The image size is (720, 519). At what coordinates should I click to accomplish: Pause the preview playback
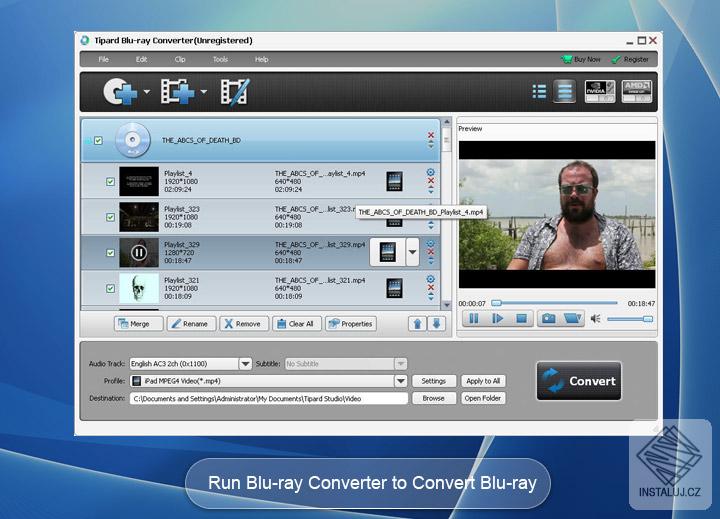click(474, 318)
